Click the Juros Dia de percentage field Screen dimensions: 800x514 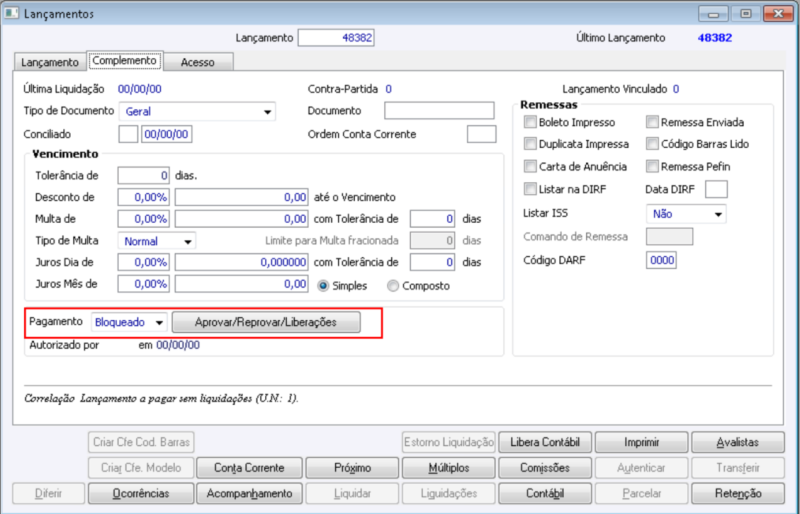(x=143, y=262)
